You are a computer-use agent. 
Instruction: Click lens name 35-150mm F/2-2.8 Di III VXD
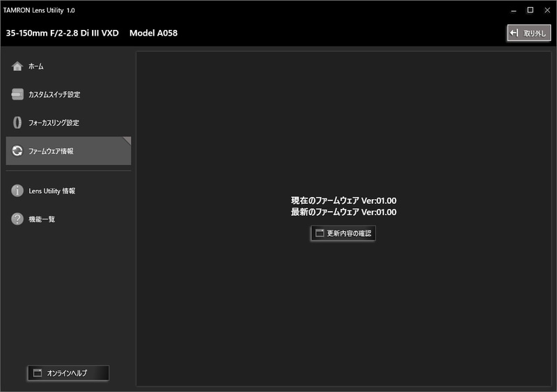pyautogui.click(x=62, y=33)
